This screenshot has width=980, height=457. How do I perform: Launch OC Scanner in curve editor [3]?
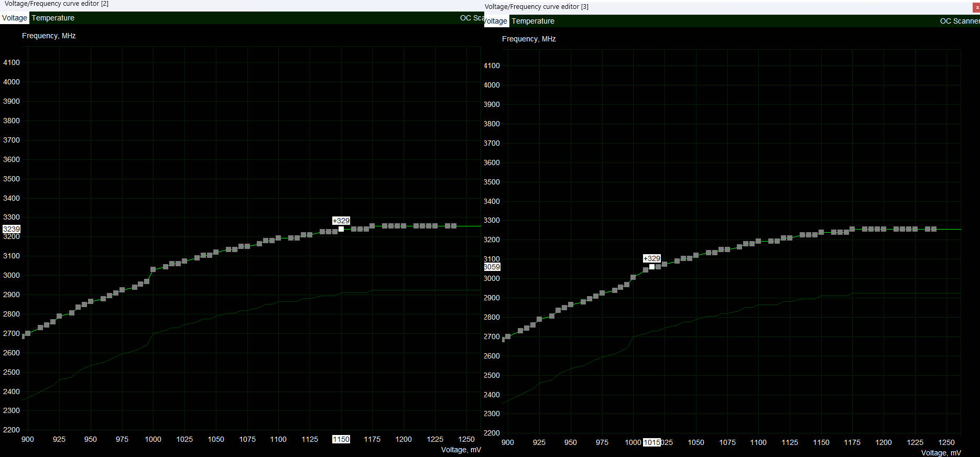959,21
